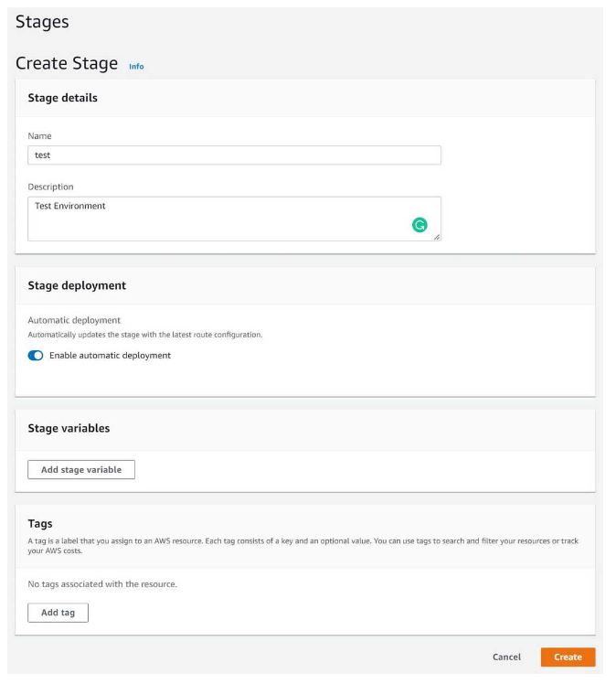Click the Description text area
Screen dimensions: 616x684
click(234, 219)
